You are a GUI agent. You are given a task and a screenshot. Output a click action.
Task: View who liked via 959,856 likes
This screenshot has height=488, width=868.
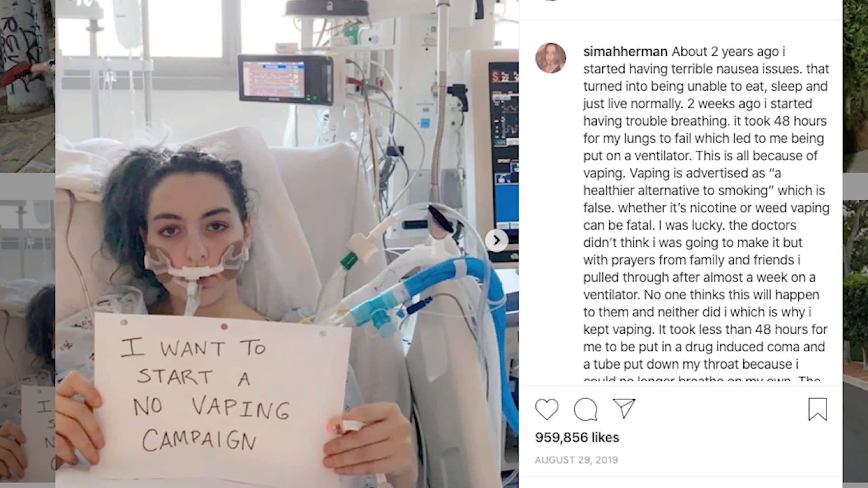click(x=577, y=437)
